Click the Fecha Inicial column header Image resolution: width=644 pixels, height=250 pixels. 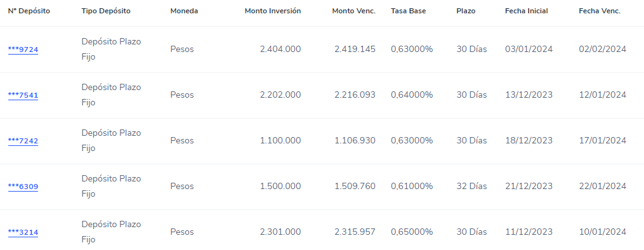click(527, 11)
